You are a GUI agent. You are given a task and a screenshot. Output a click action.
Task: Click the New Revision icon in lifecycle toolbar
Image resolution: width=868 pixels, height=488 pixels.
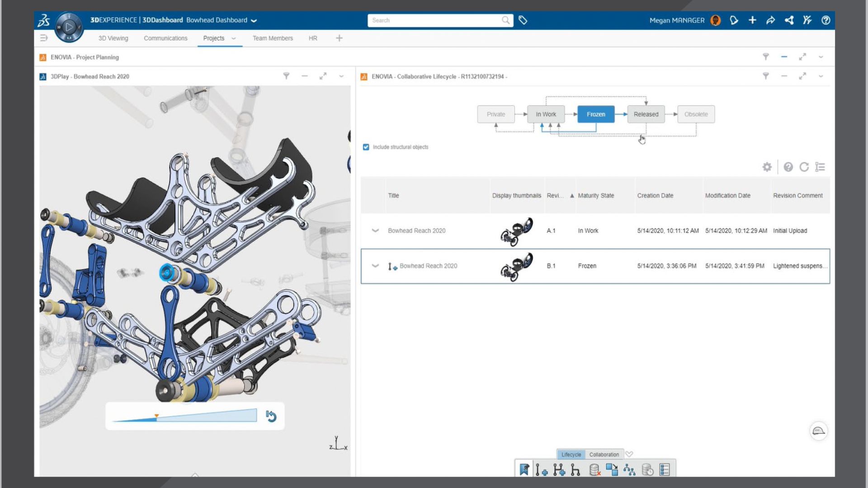pos(541,470)
